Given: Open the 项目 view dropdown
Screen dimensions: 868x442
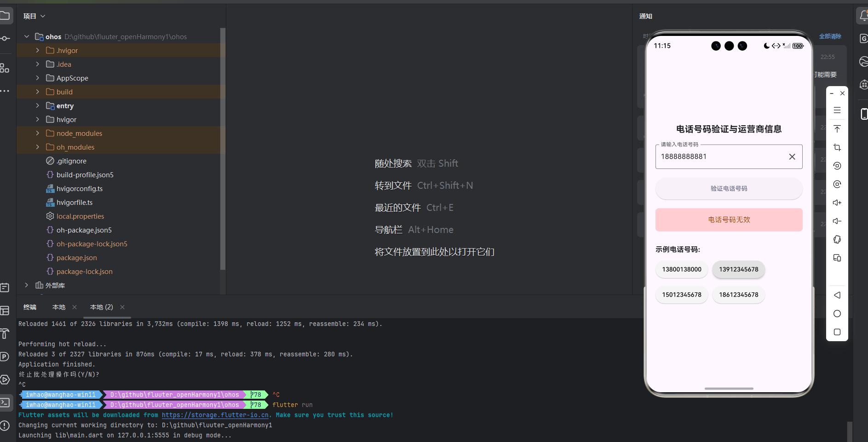Looking at the screenshot, I should click(34, 16).
